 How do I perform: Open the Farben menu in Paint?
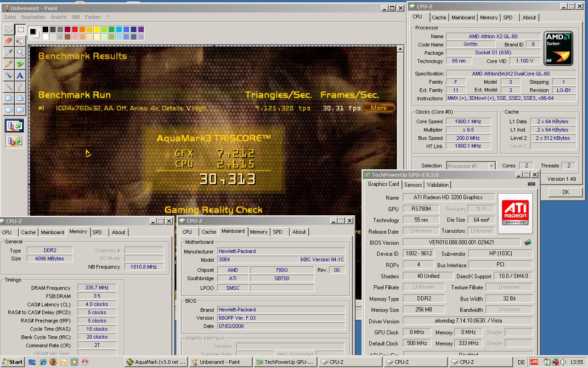coord(93,17)
